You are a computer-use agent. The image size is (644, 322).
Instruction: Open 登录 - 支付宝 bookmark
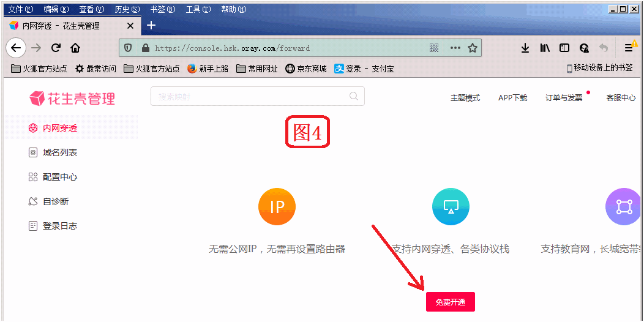[x=364, y=69]
